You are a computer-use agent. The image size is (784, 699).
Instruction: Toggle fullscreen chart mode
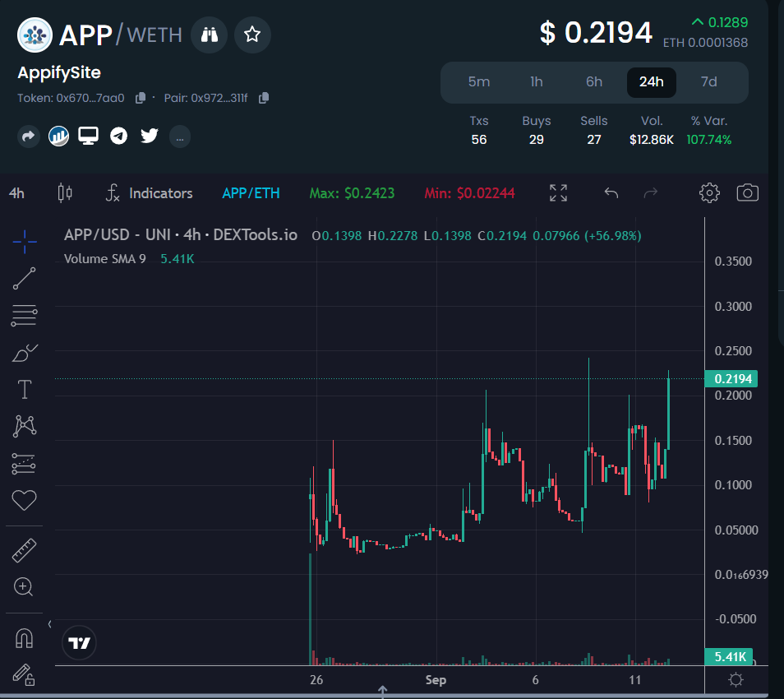click(x=559, y=193)
